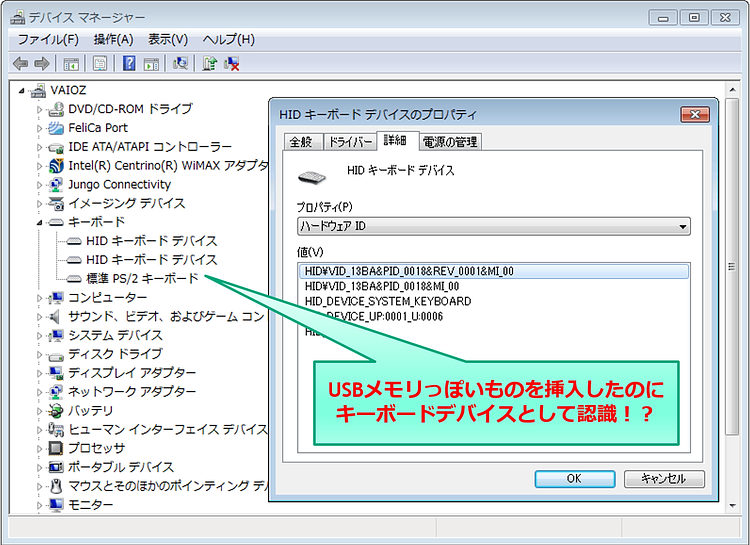
Task: Click the Properties toolbar icon
Action: tap(100, 64)
